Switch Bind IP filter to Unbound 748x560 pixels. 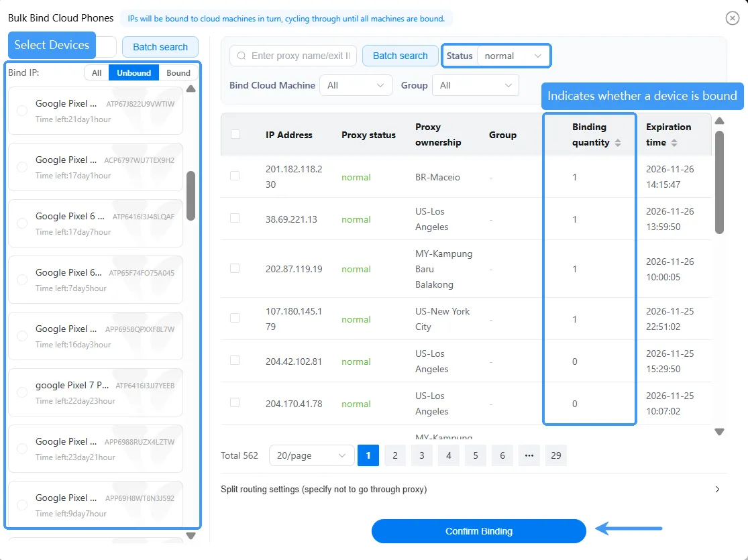134,73
